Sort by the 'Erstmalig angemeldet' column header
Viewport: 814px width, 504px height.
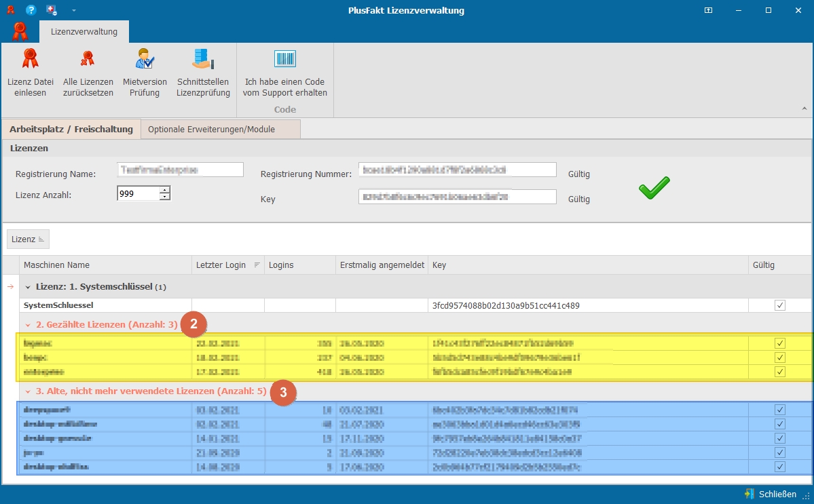click(x=382, y=265)
